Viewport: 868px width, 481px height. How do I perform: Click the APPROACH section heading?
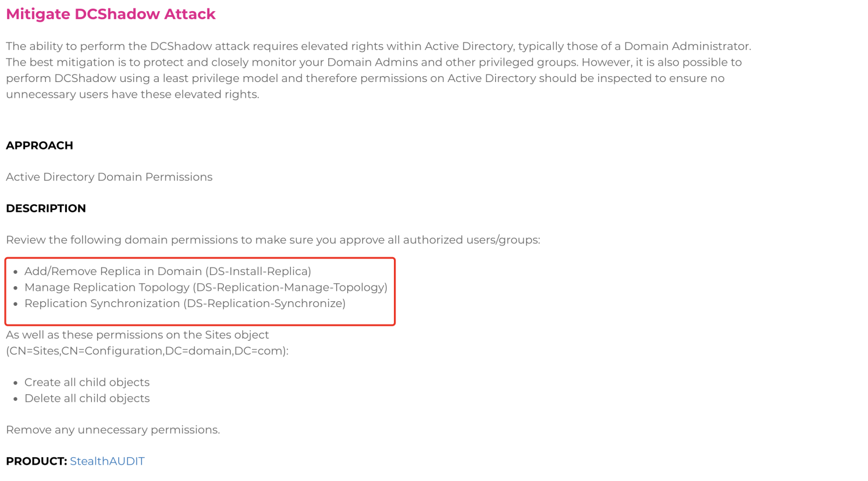[x=40, y=145]
